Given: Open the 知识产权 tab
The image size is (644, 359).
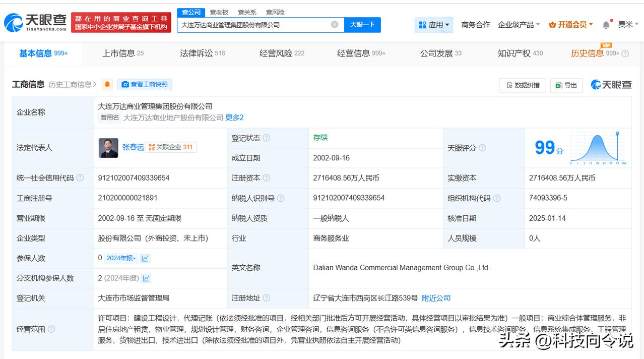Looking at the screenshot, I should pos(521,53).
